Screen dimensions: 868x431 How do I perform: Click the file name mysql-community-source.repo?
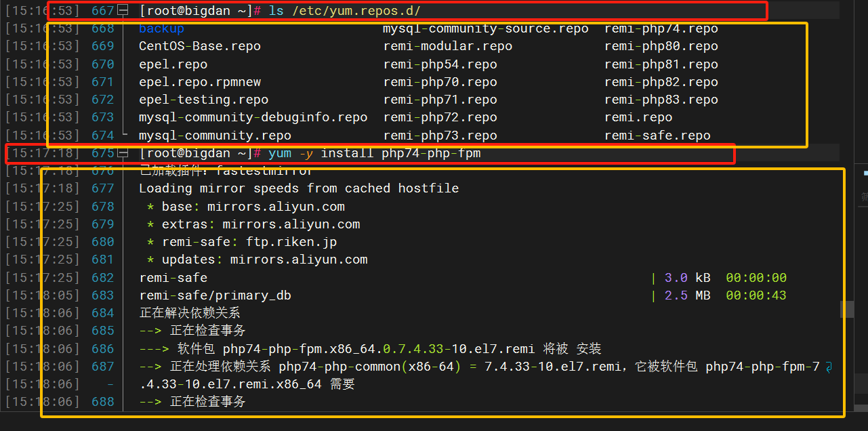coord(486,28)
